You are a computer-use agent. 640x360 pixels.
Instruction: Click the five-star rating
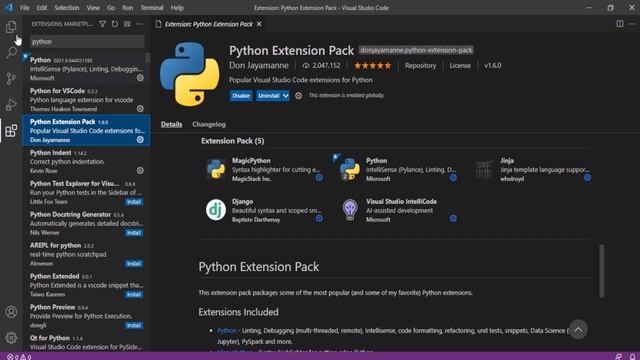372,65
